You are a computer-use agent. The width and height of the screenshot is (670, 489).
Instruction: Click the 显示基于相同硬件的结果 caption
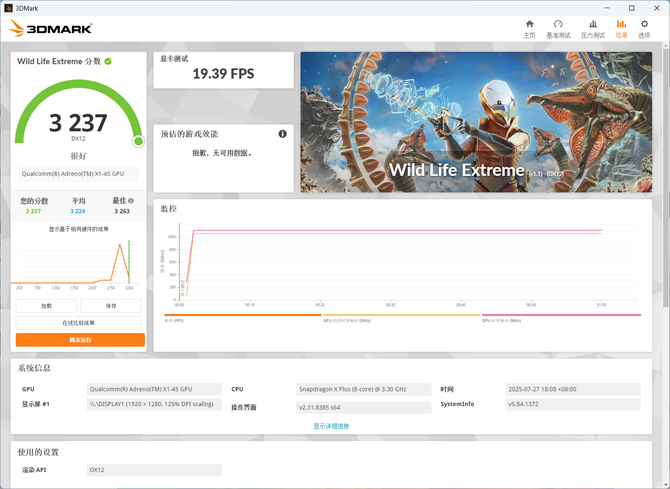click(x=79, y=229)
